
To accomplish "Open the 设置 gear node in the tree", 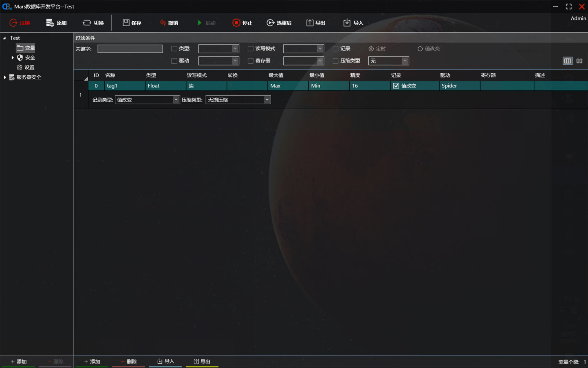I will (x=25, y=67).
